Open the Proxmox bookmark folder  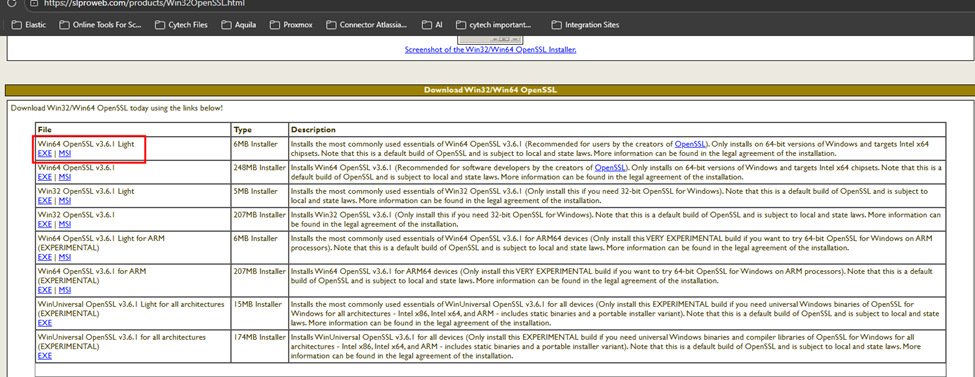pyautogui.click(x=292, y=25)
